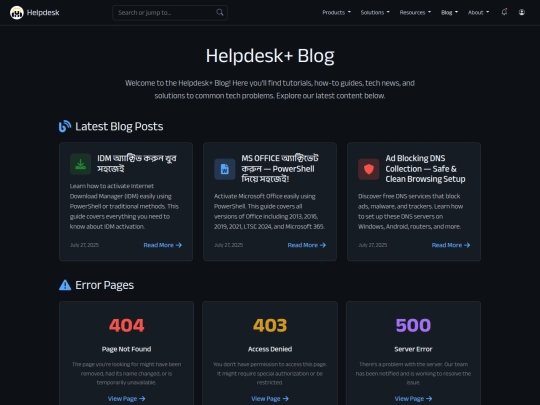Screen dimensions: 540x405
Task: Open View Page for 404 error
Action: click(x=126, y=398)
